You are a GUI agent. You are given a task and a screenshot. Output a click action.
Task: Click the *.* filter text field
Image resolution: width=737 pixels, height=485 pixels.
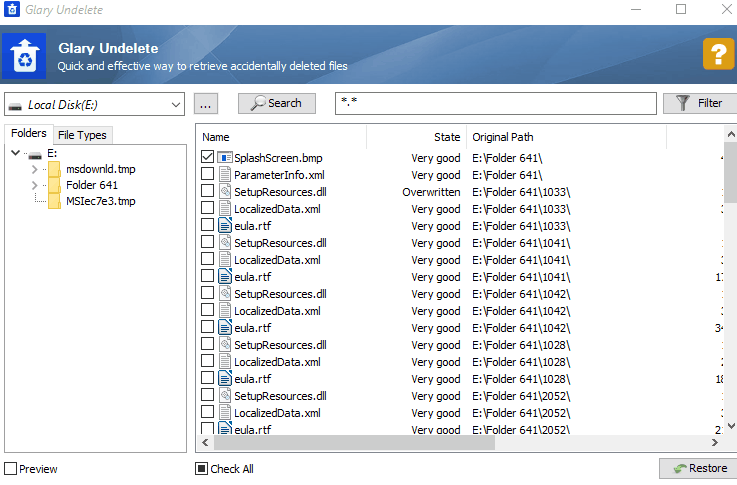click(x=496, y=103)
